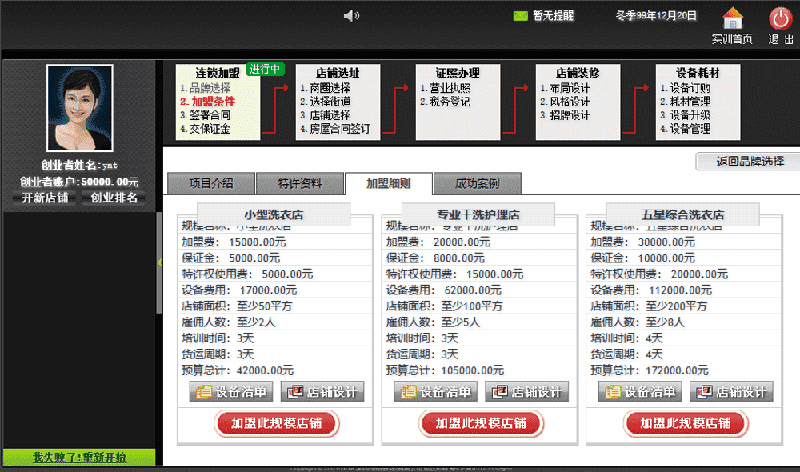Mute sound with the speaker icon
The image size is (800, 472).
pos(350,16)
